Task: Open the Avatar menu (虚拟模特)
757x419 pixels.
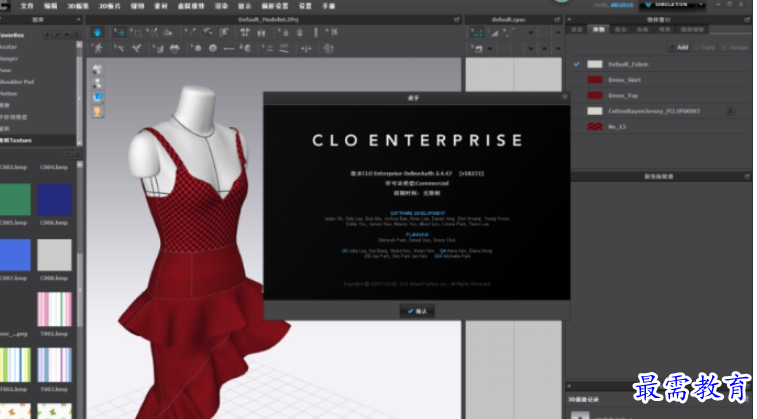Action: click(191, 6)
